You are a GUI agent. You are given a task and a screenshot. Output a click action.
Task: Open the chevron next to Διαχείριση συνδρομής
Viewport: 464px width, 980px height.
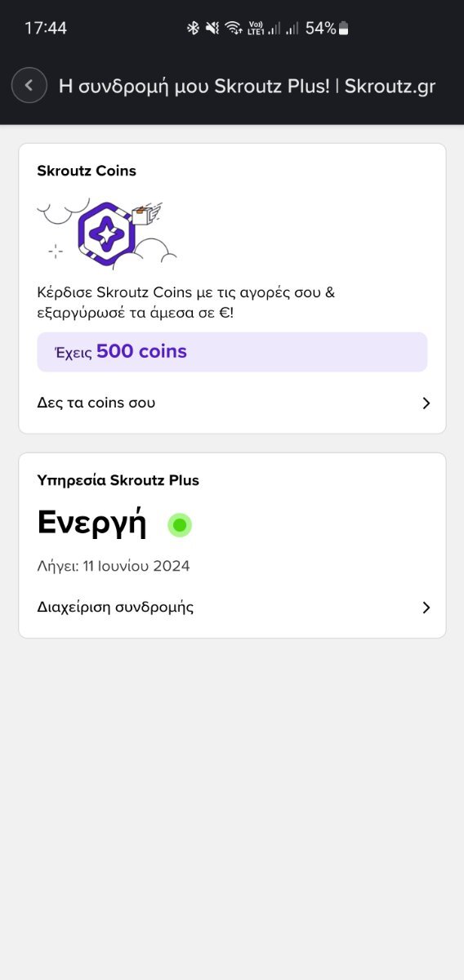(426, 608)
